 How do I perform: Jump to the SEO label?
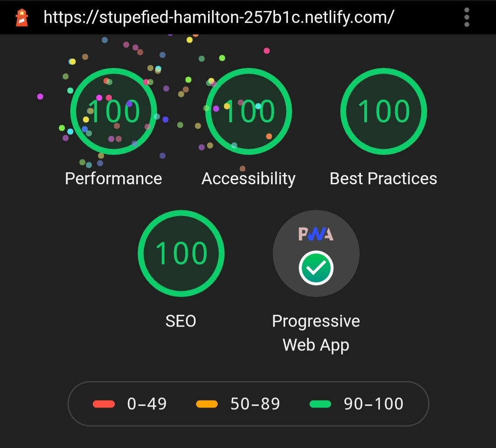(x=181, y=321)
